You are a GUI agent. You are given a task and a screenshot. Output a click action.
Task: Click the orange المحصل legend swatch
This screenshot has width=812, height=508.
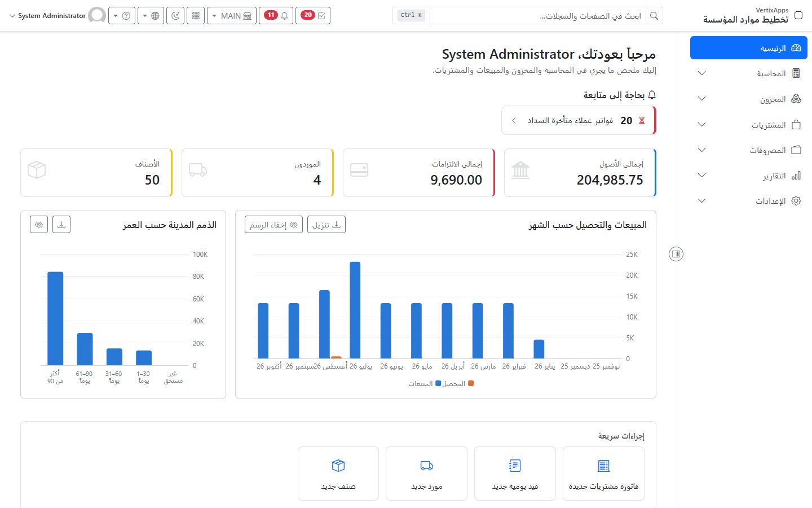coord(471,384)
